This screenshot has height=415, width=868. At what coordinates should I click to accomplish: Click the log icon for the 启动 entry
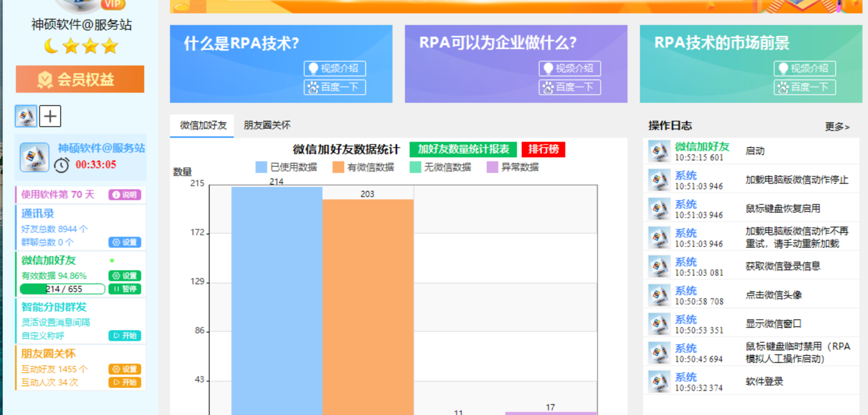pos(659,151)
